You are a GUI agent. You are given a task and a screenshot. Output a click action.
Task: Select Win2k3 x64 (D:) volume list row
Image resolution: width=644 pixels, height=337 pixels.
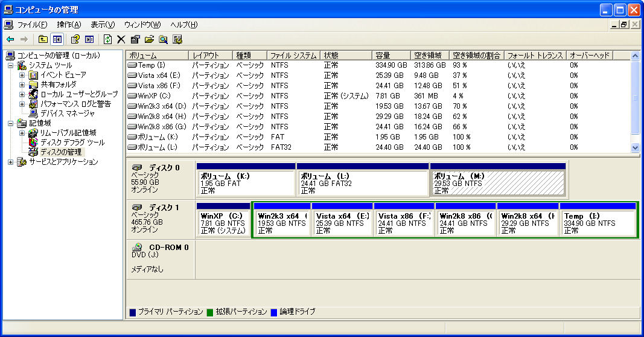coord(378,106)
